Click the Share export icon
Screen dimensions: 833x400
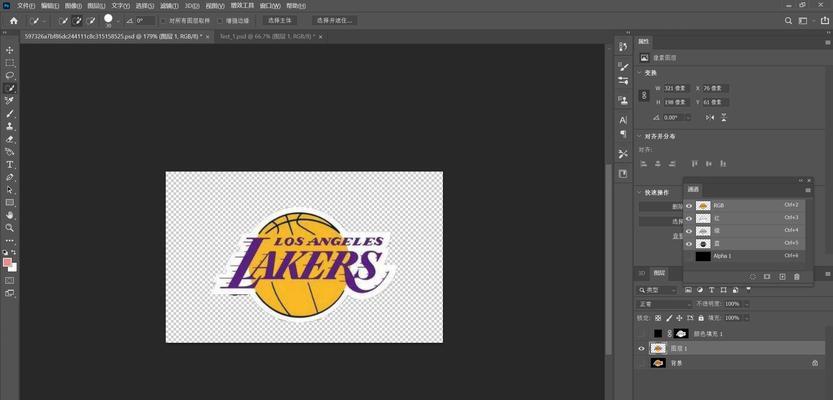click(824, 21)
